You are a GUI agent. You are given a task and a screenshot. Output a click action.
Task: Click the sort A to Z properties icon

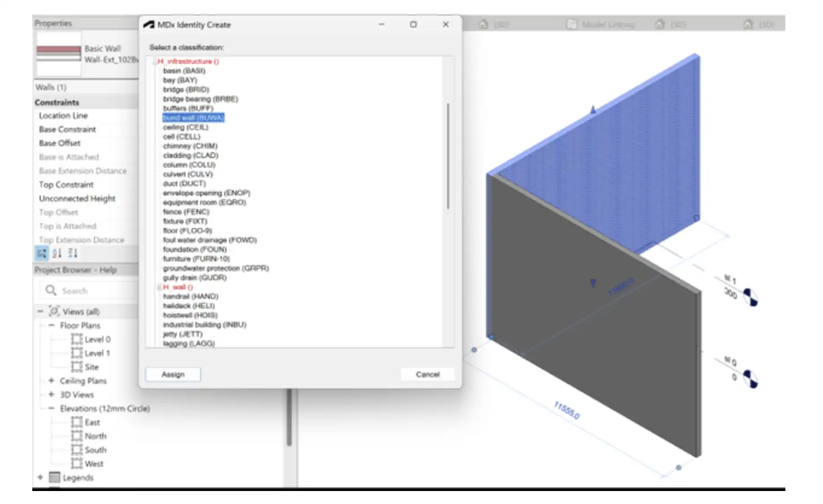pyautogui.click(x=57, y=253)
